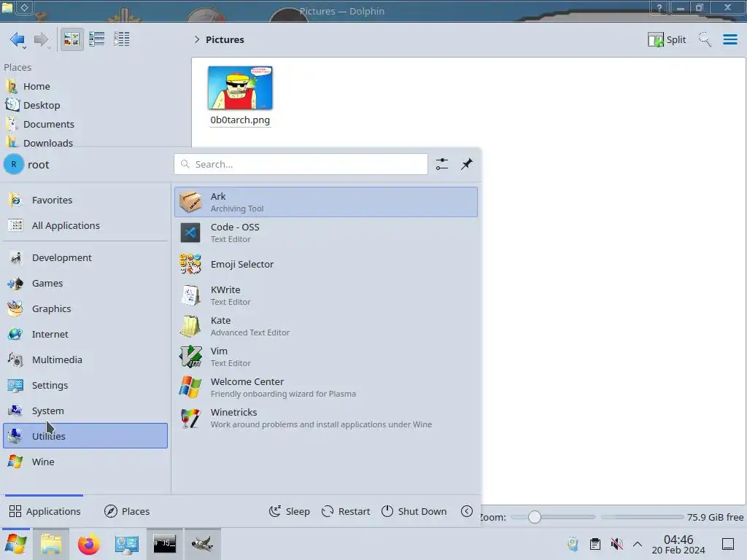Open Games category
The width and height of the screenshot is (747, 560).
pos(85,284)
